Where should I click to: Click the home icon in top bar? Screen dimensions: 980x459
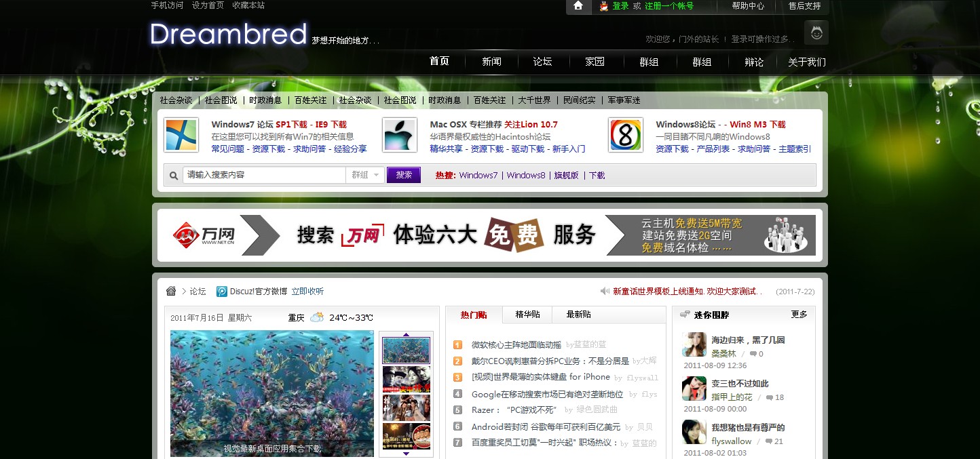578,5
